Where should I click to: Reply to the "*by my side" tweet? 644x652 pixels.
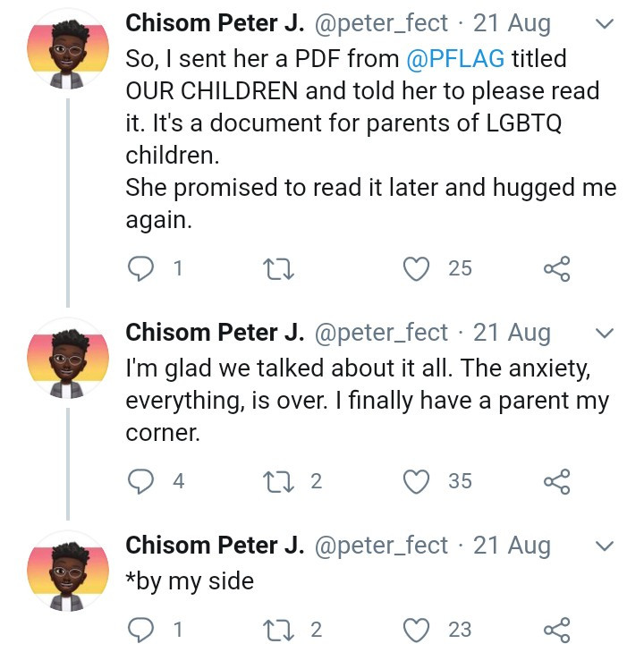tap(140, 630)
